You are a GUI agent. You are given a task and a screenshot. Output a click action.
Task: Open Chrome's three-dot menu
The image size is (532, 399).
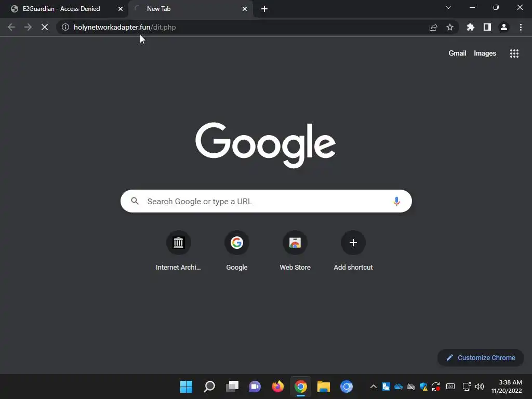coord(521,27)
